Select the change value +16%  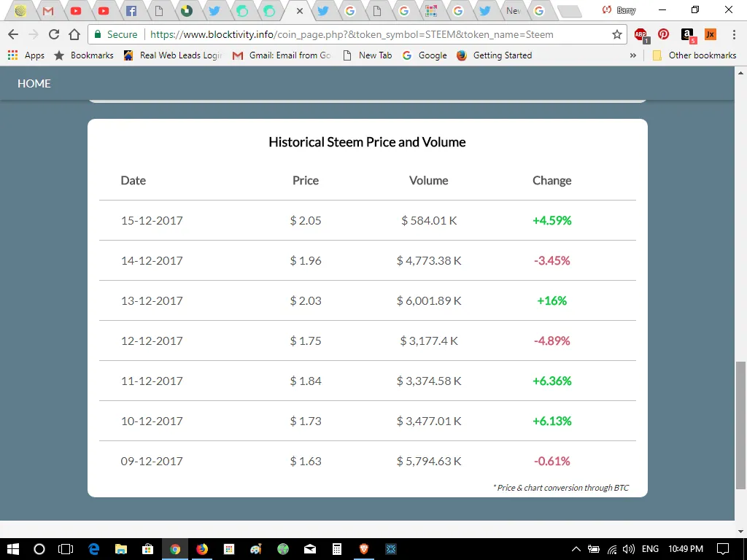click(551, 300)
